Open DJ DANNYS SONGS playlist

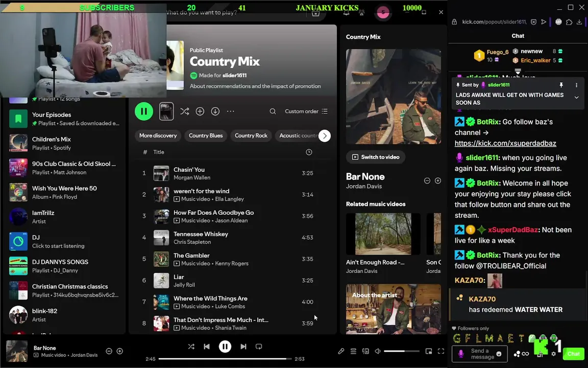point(64,266)
